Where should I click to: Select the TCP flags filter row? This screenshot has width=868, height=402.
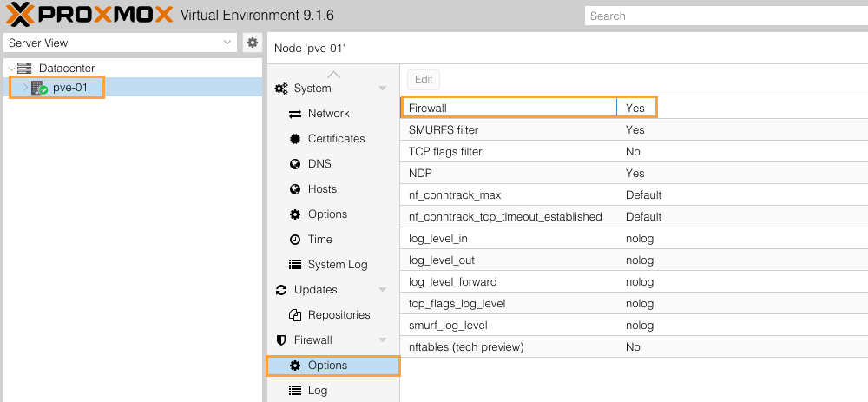point(634,151)
